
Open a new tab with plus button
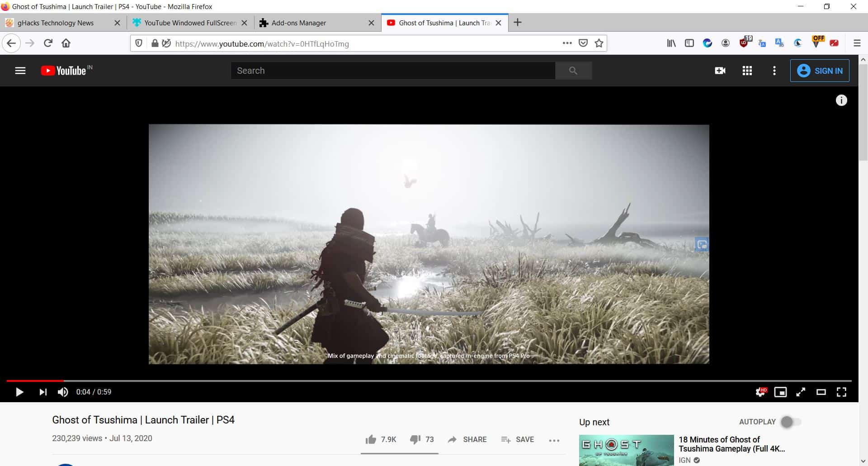[x=518, y=23]
